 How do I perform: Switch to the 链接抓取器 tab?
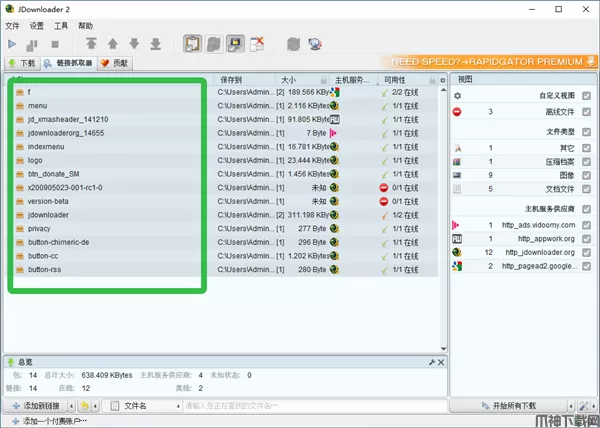click(68, 63)
